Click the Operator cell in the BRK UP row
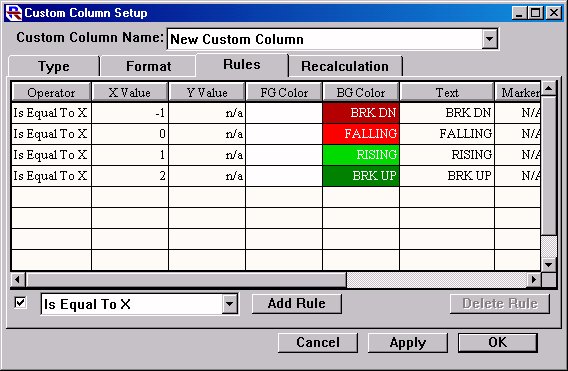 (x=51, y=176)
